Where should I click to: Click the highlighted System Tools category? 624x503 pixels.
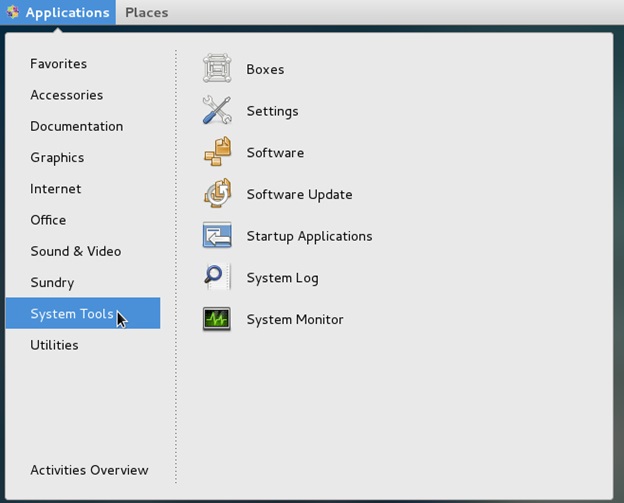tap(72, 314)
